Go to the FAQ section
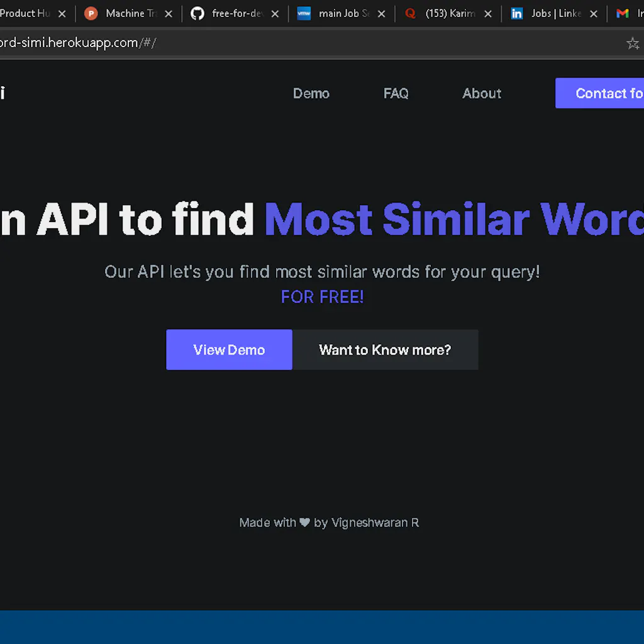The height and width of the screenshot is (644, 644). [396, 93]
